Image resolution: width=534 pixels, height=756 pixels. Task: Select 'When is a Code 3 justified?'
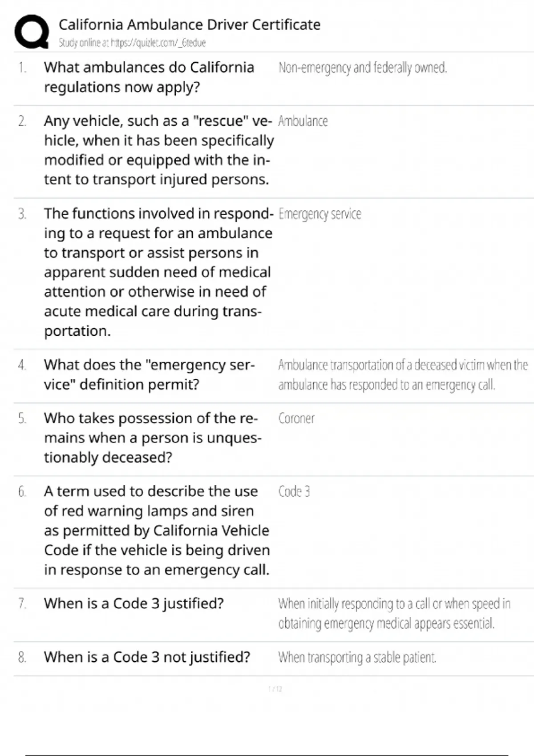click(x=133, y=603)
